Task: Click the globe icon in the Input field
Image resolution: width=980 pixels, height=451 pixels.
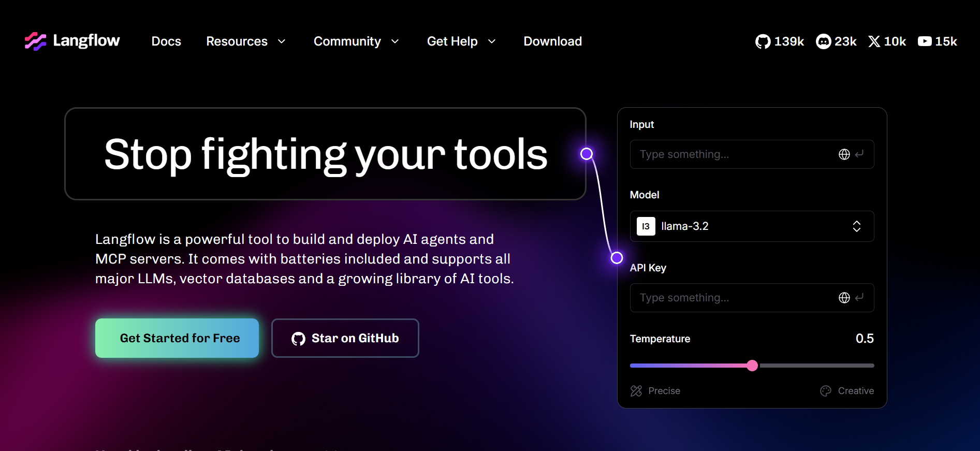Action: pyautogui.click(x=844, y=154)
